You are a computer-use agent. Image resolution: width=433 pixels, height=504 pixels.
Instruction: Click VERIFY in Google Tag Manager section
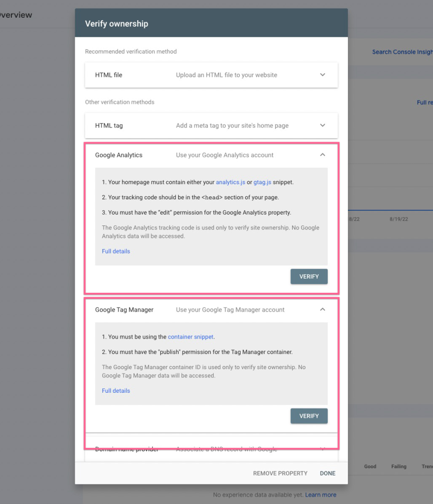point(309,416)
